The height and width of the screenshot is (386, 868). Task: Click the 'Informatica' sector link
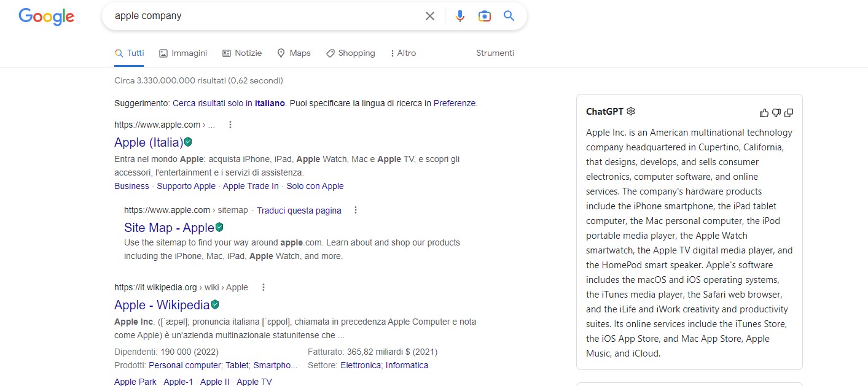pyautogui.click(x=407, y=365)
